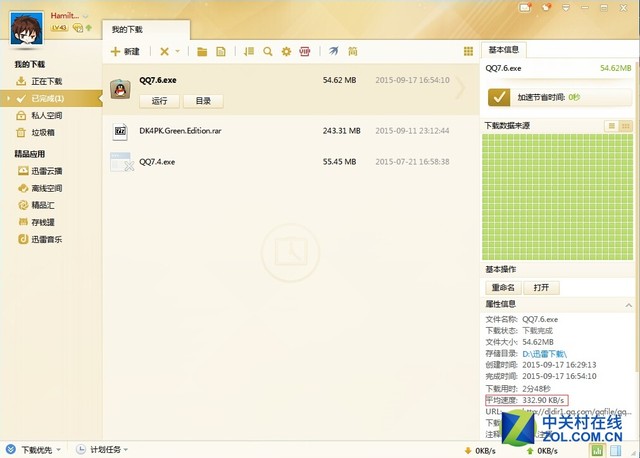Click the 打开 open button

click(541, 287)
